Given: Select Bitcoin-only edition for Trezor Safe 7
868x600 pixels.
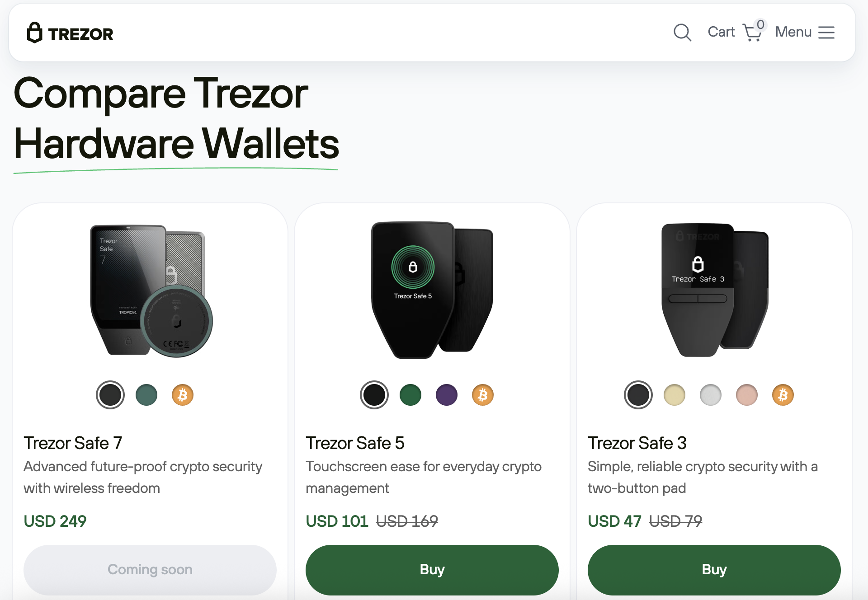Looking at the screenshot, I should click(183, 395).
